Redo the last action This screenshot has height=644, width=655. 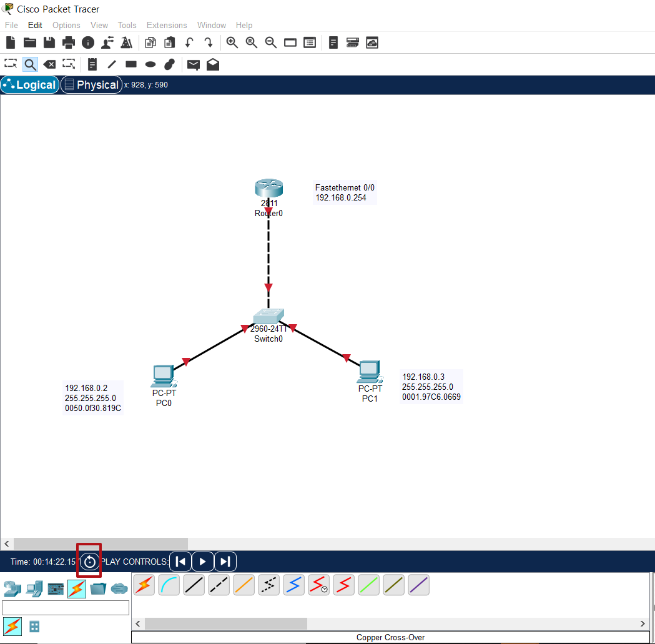tap(209, 42)
